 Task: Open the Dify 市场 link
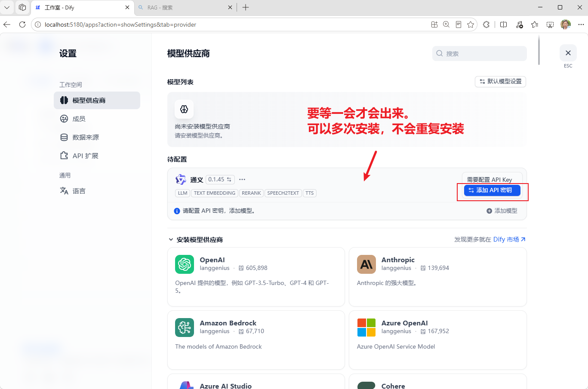point(509,239)
